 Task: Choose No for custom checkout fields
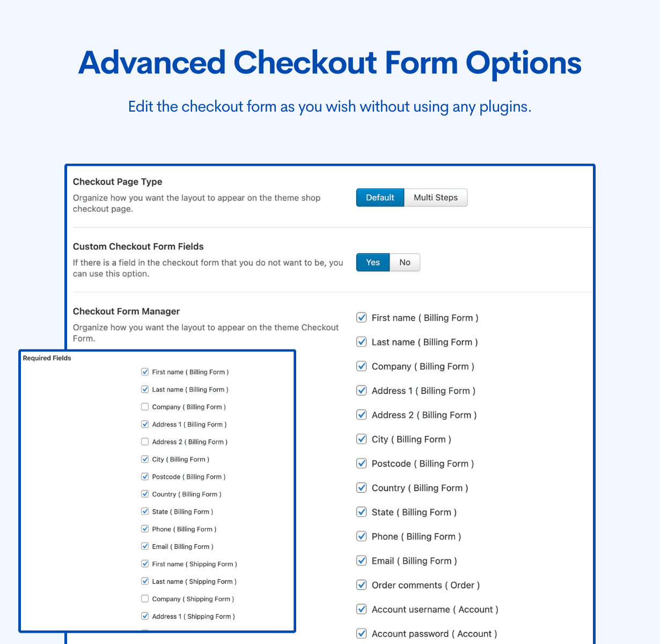(405, 262)
